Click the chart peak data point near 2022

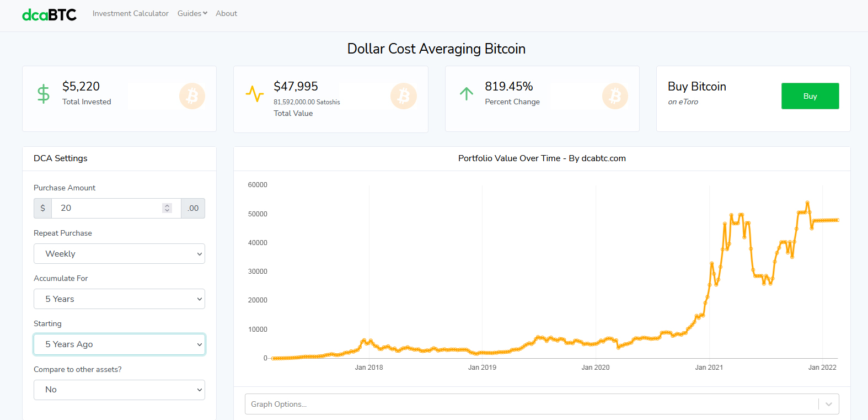coord(807,203)
